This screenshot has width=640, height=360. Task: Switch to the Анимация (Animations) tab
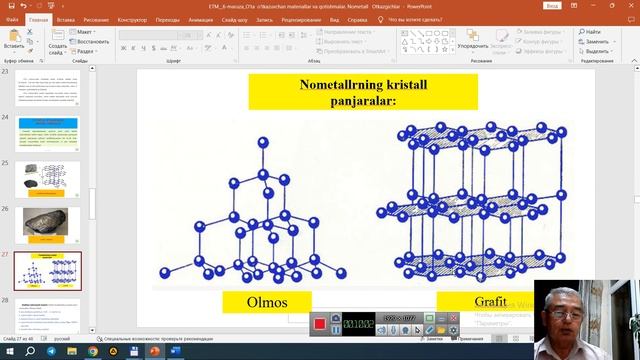click(200, 20)
